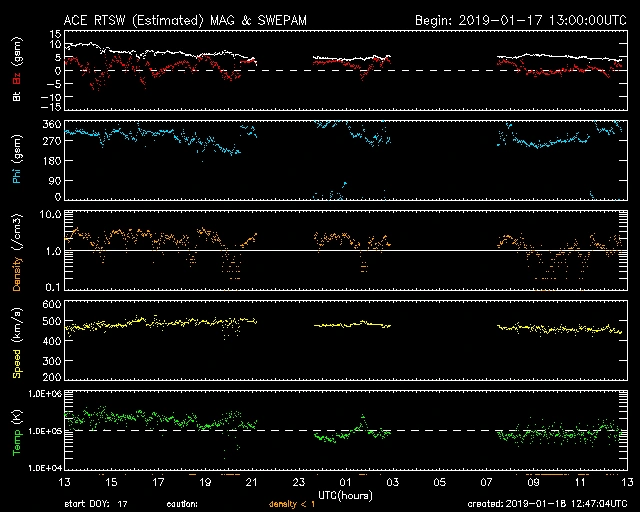Screen dimensions: 640x512
Task: Select the Bt Bz (gsm) axis label
Action: (x=17, y=72)
